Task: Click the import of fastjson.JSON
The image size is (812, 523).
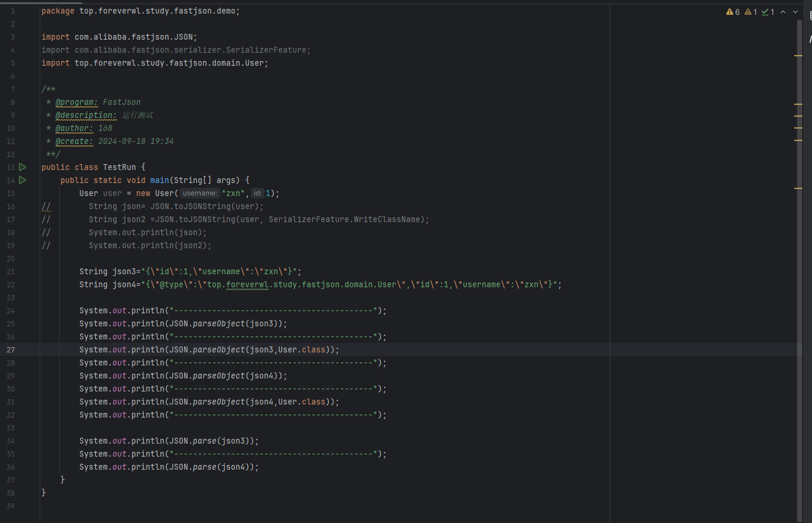Action: [x=120, y=37]
